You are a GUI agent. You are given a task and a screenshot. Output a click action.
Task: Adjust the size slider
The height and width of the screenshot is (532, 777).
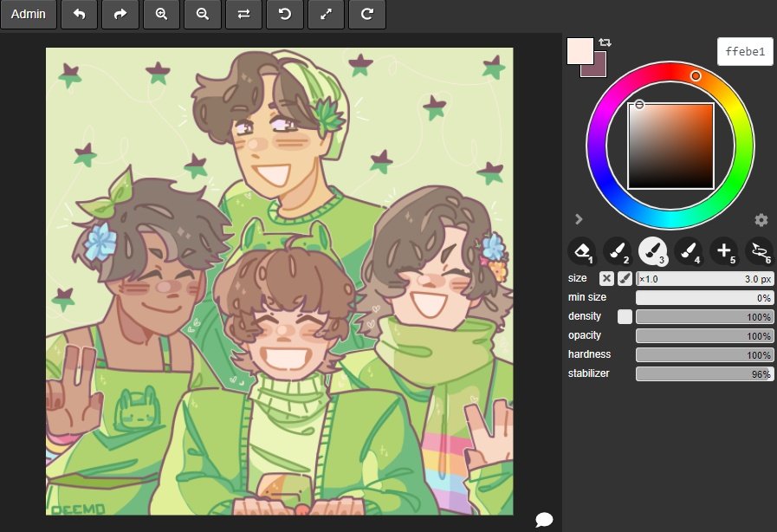coord(704,279)
